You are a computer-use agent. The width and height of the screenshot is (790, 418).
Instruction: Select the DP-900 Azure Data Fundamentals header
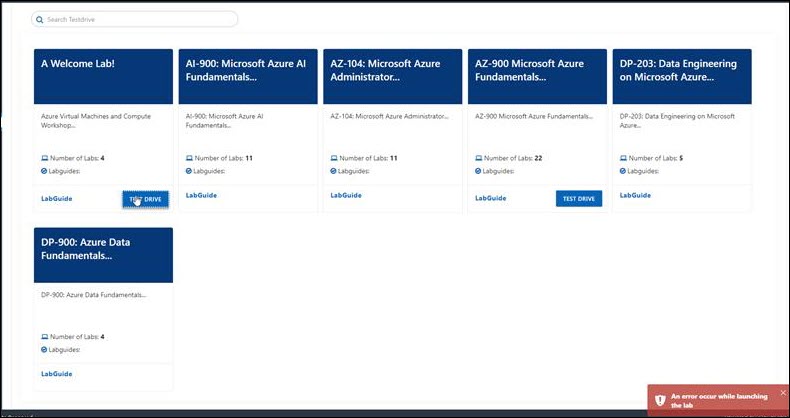pos(103,255)
